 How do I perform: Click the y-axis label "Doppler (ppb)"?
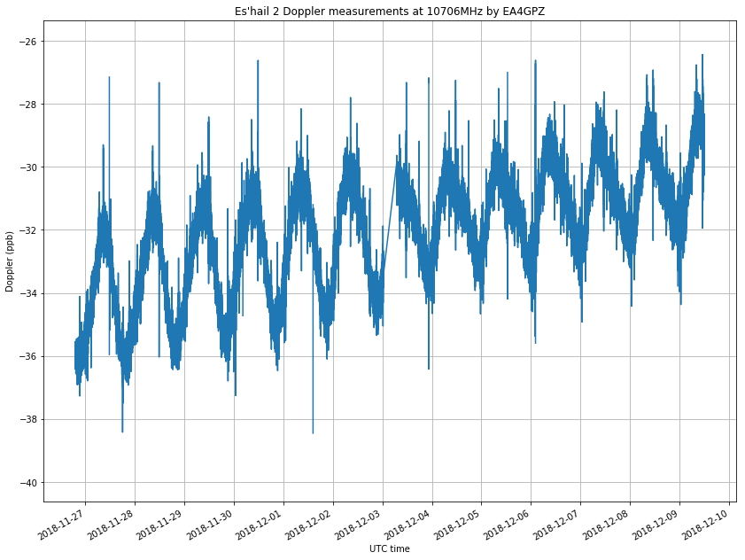tap(9, 261)
